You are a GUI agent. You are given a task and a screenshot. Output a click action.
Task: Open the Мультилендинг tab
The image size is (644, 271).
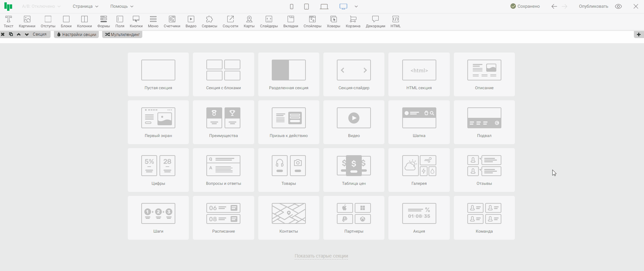(122, 34)
